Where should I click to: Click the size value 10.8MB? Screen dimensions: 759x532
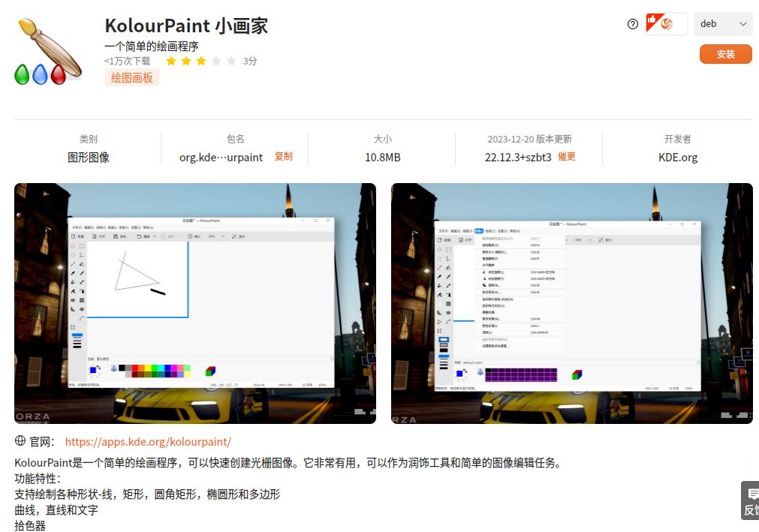click(x=382, y=157)
